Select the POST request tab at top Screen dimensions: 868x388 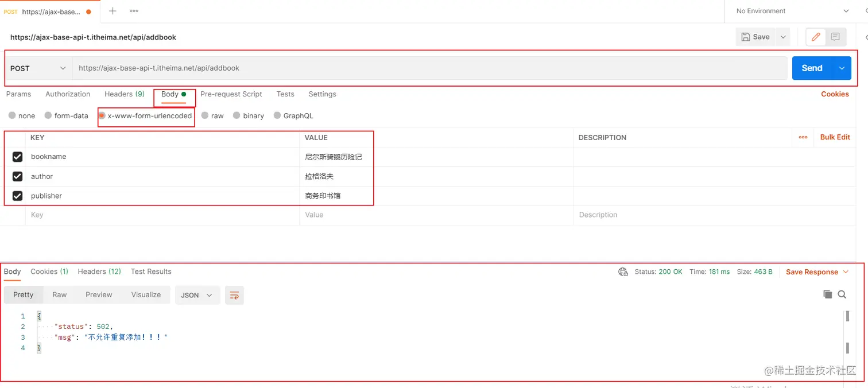click(x=49, y=11)
